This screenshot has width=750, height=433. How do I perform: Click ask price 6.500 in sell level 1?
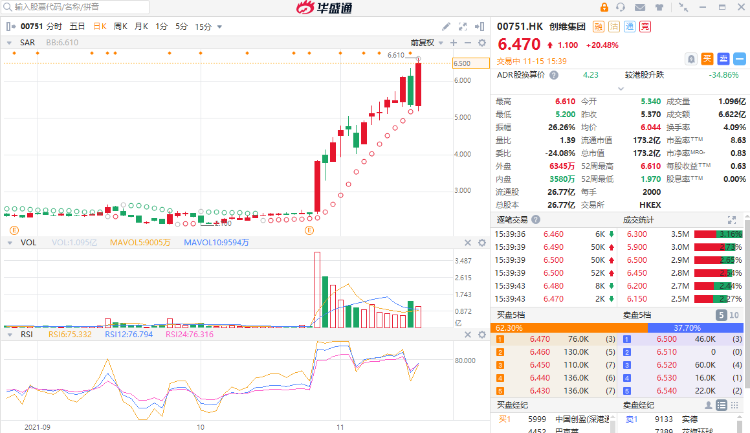click(666, 339)
